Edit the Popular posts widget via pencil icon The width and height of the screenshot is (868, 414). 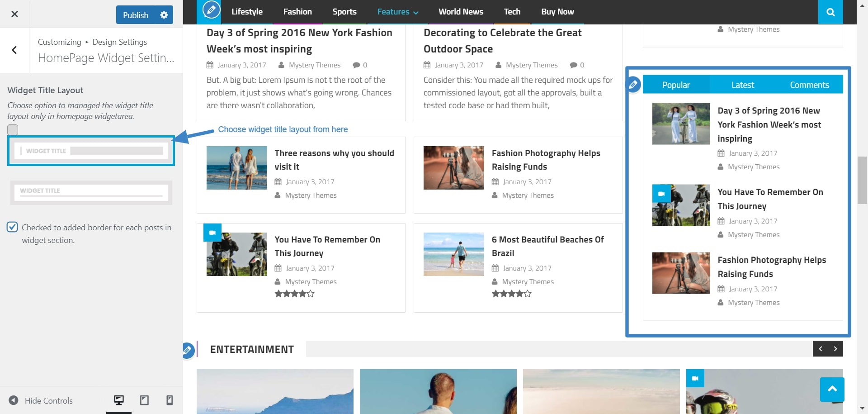(x=633, y=84)
